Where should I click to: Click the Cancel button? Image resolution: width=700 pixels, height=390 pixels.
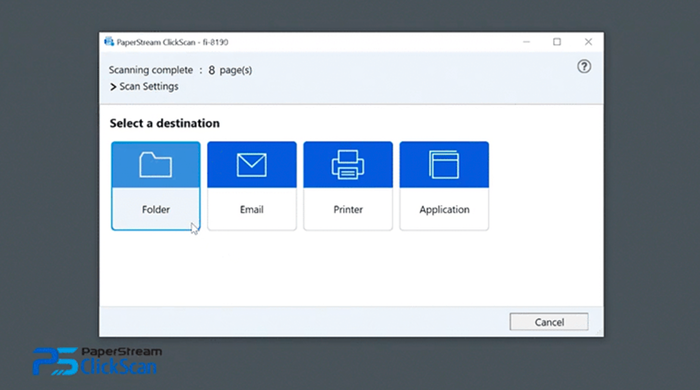tap(549, 322)
